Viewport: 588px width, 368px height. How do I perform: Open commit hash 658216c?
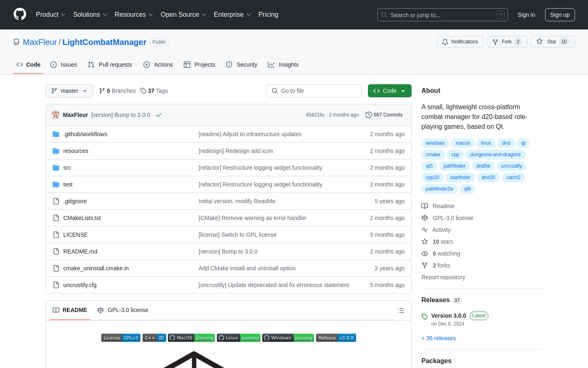click(315, 115)
